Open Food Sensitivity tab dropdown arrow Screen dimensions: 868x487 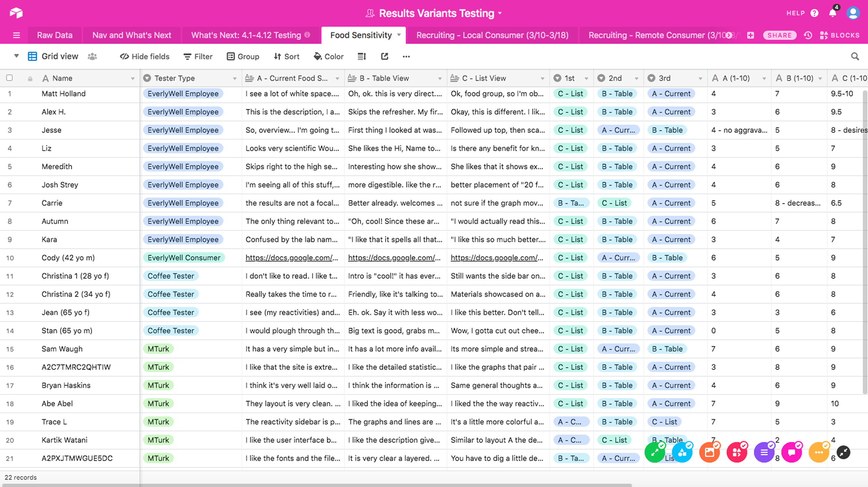coord(399,35)
